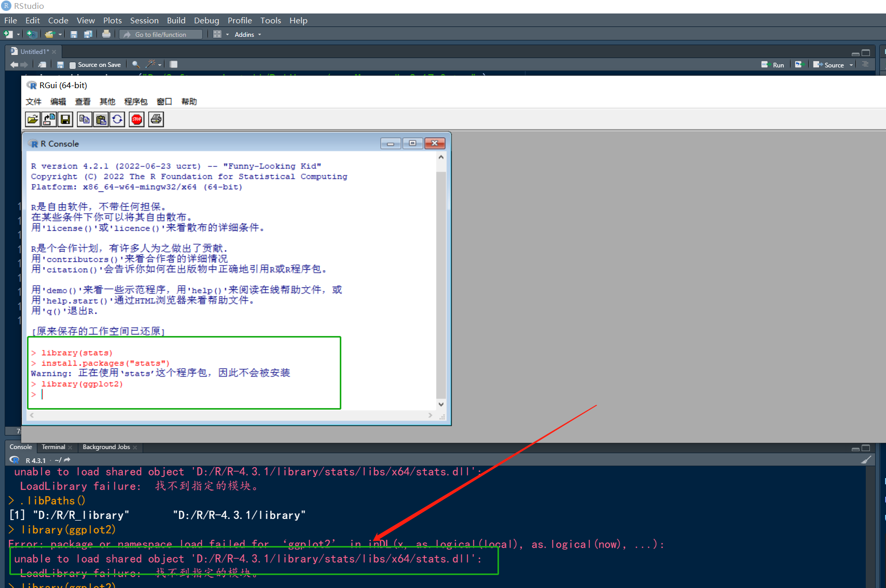
Task: Open the Session menu
Action: (144, 20)
